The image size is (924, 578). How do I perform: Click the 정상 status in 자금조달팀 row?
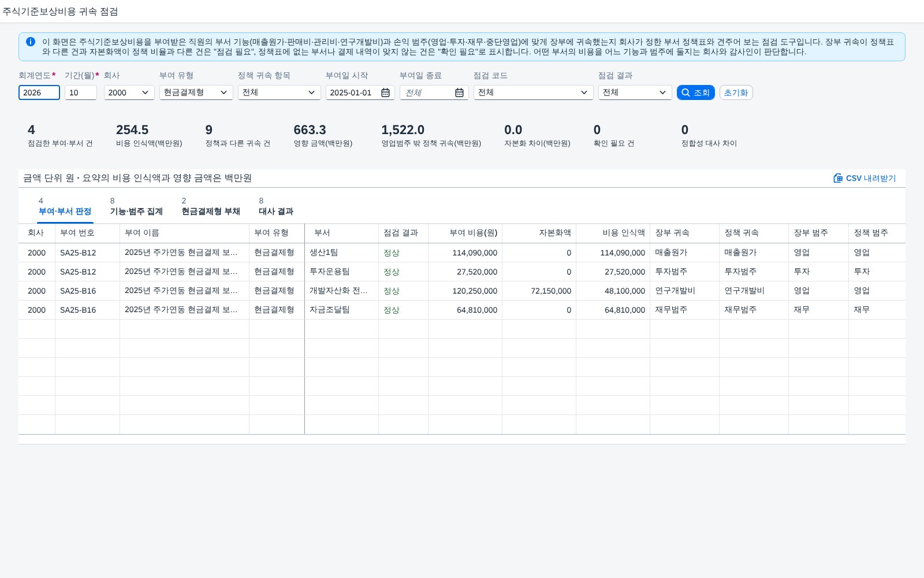(x=392, y=310)
